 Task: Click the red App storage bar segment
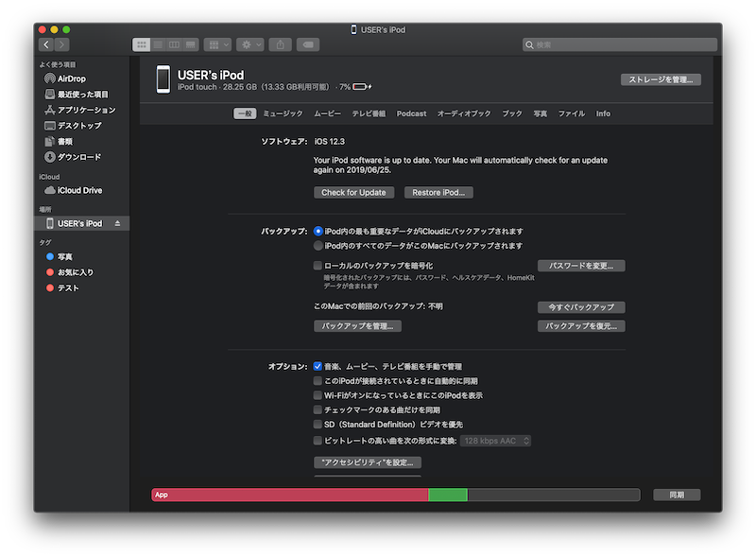point(290,495)
